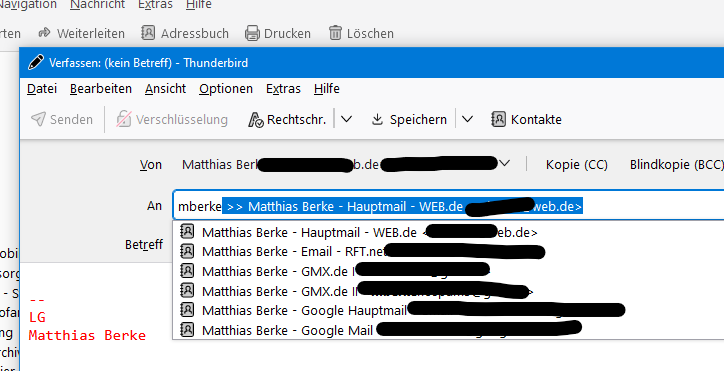This screenshot has height=371, width=724.
Task: Open the Kontakte contacts icon
Action: 498,119
